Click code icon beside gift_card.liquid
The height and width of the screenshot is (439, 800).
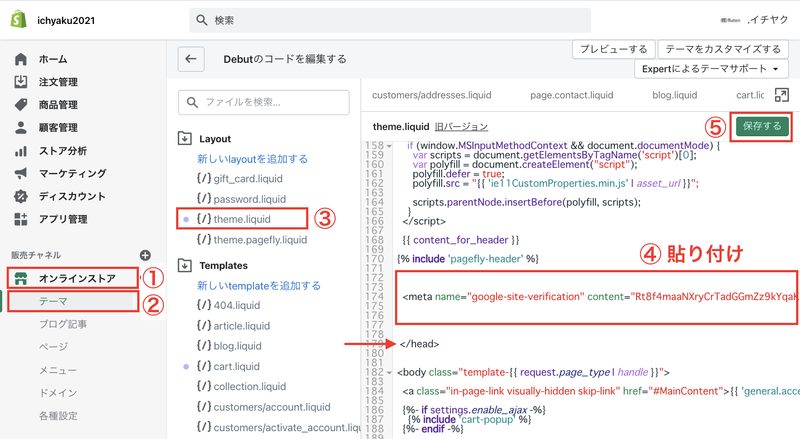coord(204,178)
